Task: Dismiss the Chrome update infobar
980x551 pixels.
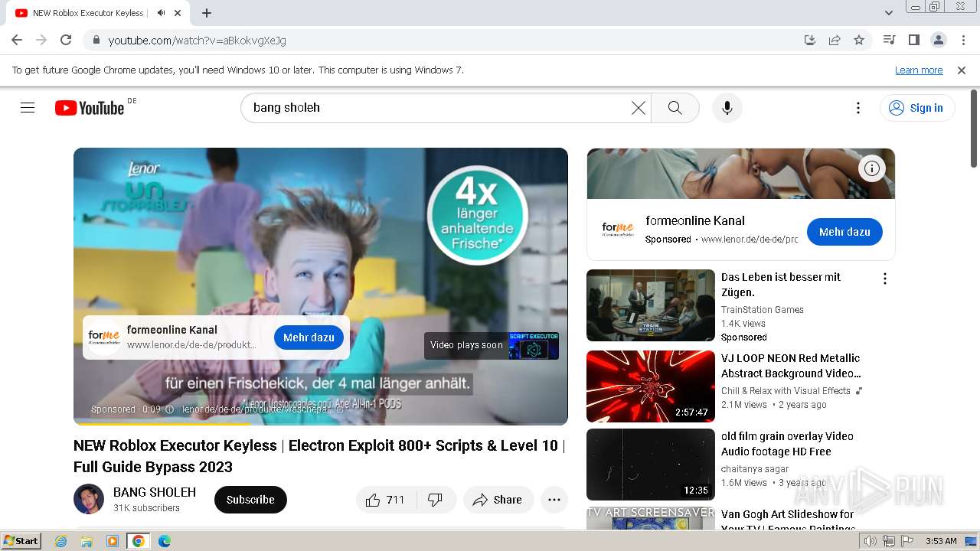Action: pos(962,70)
